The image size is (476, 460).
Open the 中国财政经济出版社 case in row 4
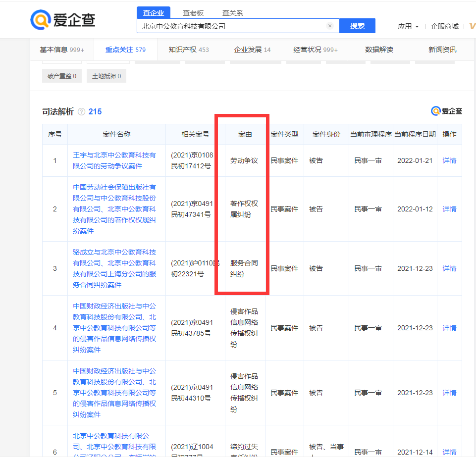click(114, 328)
